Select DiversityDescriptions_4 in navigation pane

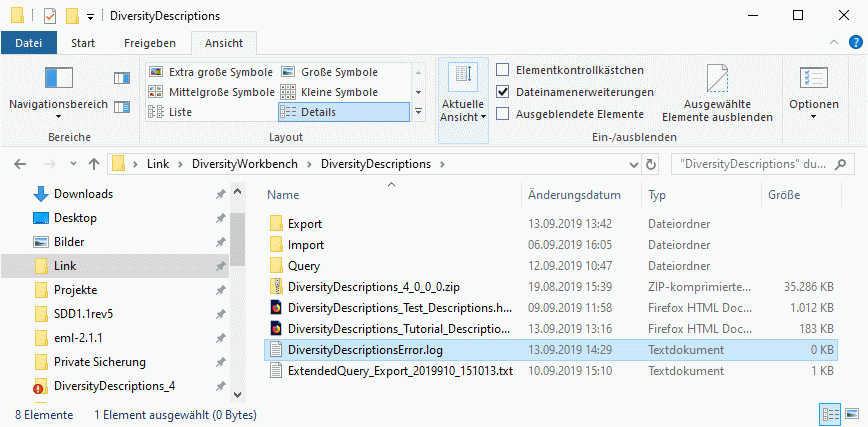(115, 385)
